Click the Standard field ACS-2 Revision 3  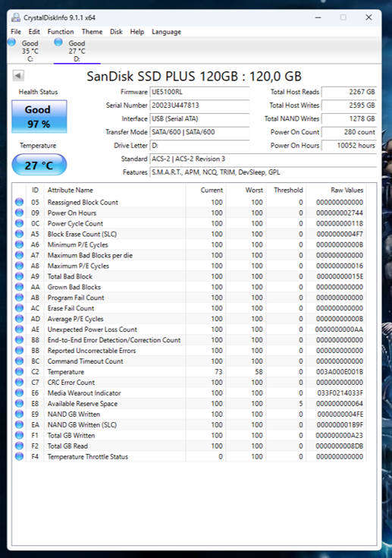point(263,159)
